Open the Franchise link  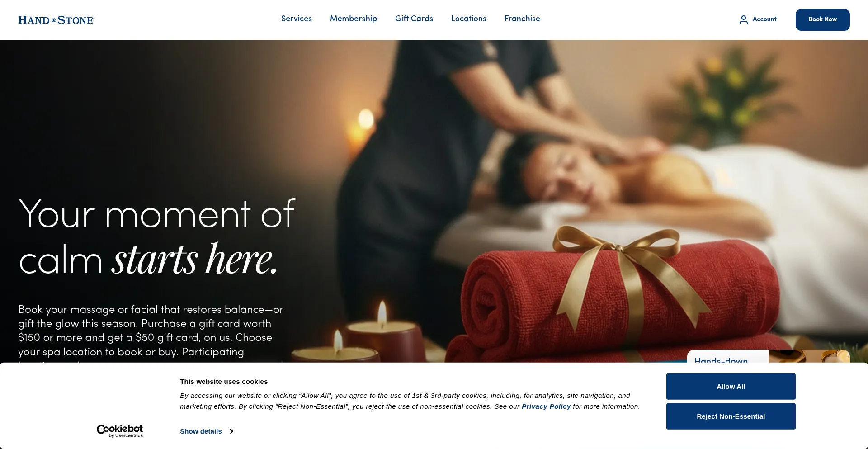[x=522, y=19]
